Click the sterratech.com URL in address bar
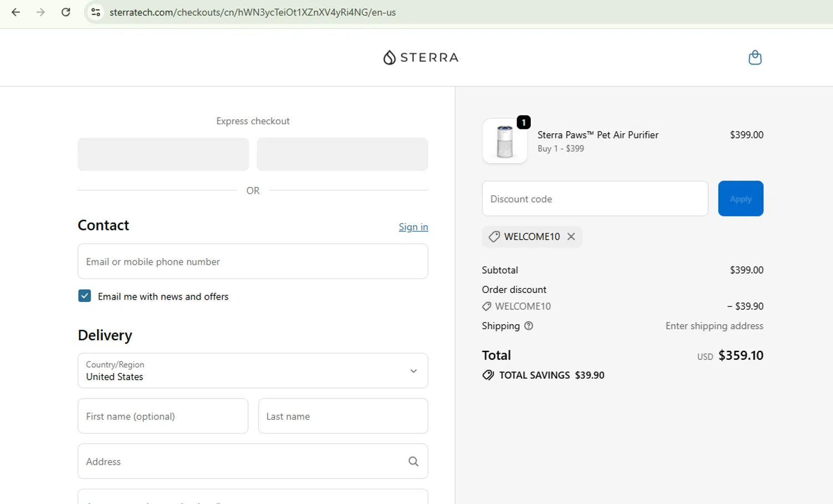833x504 pixels. tap(253, 12)
